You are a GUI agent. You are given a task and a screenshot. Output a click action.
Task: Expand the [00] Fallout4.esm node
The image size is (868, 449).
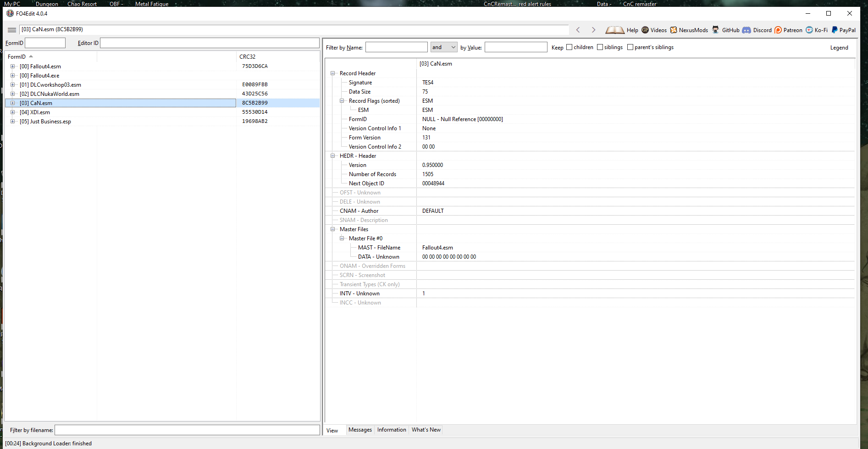13,67
